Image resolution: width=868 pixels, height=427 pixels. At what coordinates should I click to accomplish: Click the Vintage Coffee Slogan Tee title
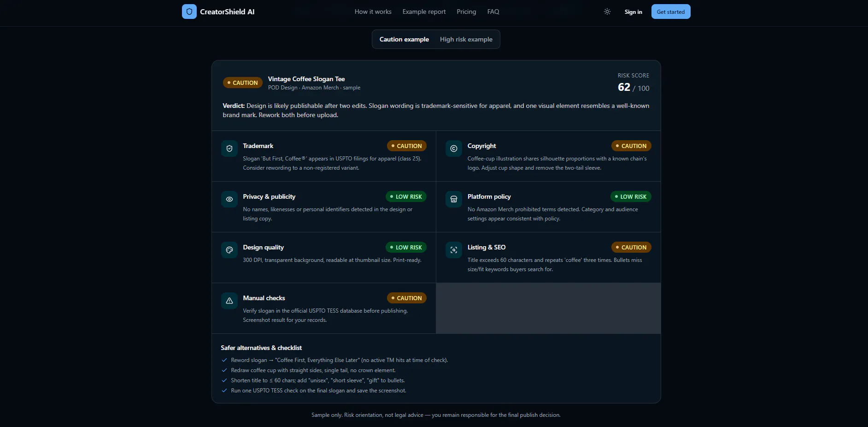coord(306,79)
